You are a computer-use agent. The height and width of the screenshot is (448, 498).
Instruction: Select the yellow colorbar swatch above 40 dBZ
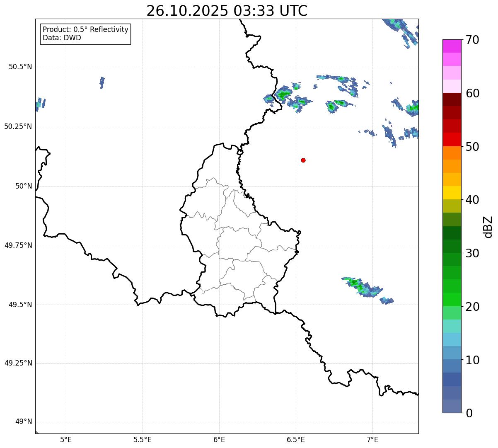tap(452, 193)
